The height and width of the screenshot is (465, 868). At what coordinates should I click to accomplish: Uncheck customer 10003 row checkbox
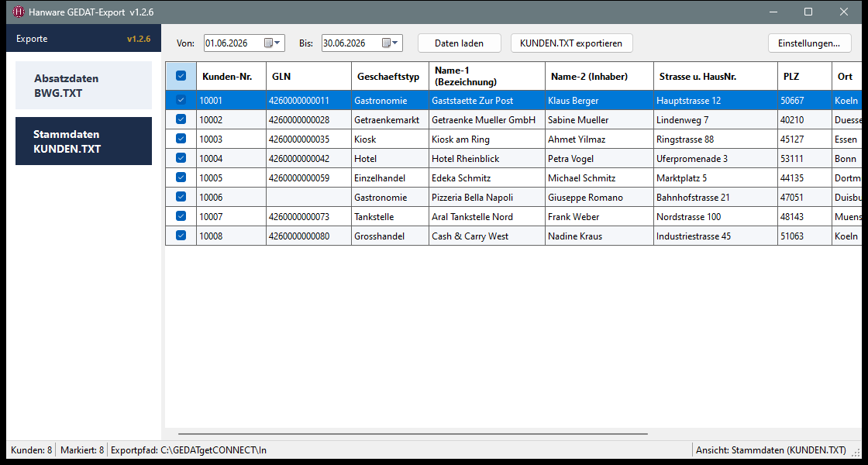click(x=181, y=139)
